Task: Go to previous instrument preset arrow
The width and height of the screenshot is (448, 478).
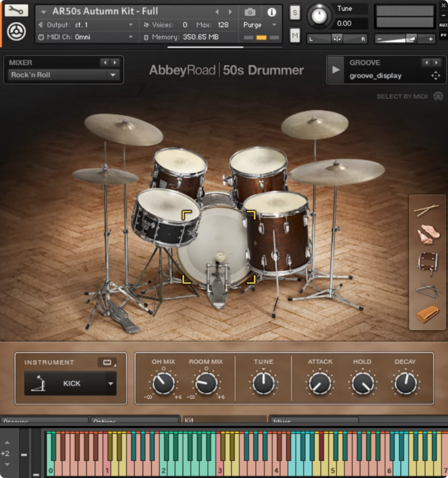Action: click(x=217, y=12)
